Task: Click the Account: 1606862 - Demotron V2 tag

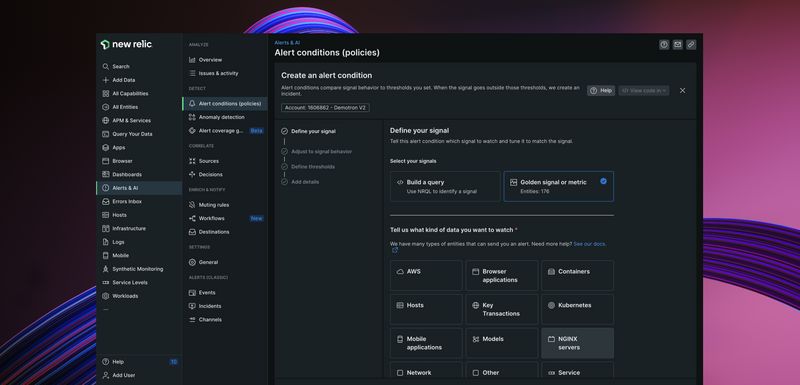Action: (x=326, y=108)
